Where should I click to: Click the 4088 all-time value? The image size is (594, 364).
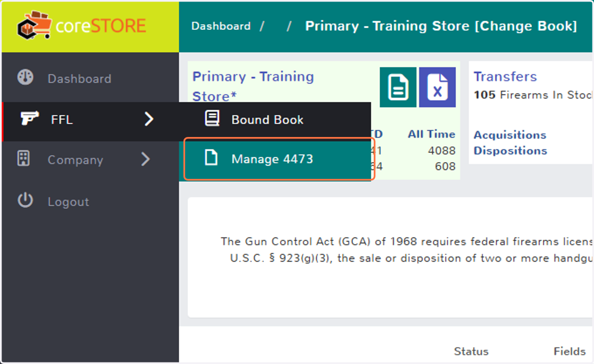[x=442, y=150]
